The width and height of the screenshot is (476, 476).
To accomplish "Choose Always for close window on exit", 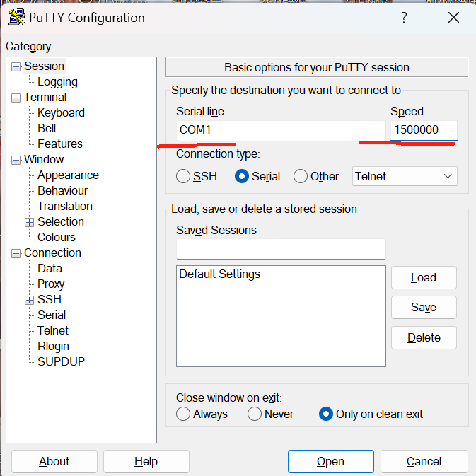I will tap(183, 414).
